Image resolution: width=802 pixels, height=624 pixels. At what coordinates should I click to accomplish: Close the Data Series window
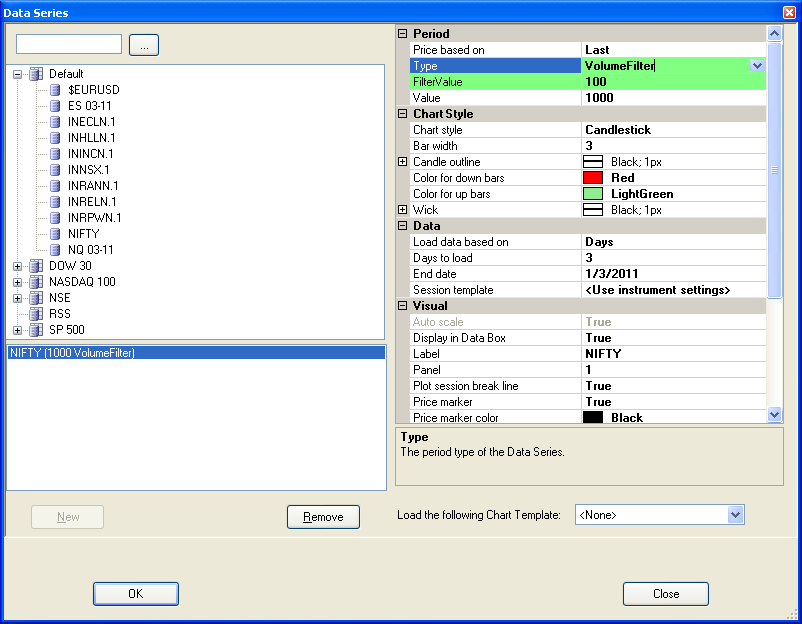tap(789, 12)
